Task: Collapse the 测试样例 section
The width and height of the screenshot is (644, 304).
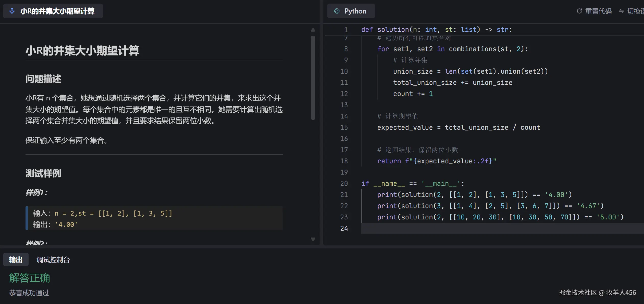Action: pos(43,173)
